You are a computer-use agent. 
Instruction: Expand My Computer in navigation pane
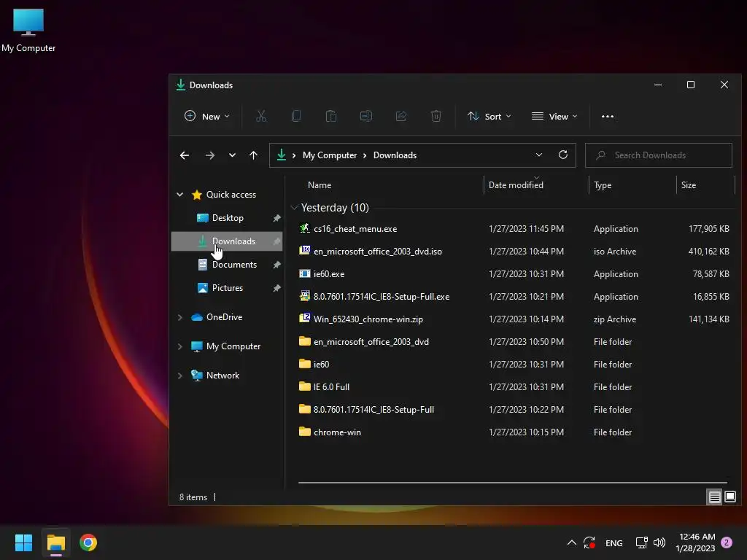(180, 346)
